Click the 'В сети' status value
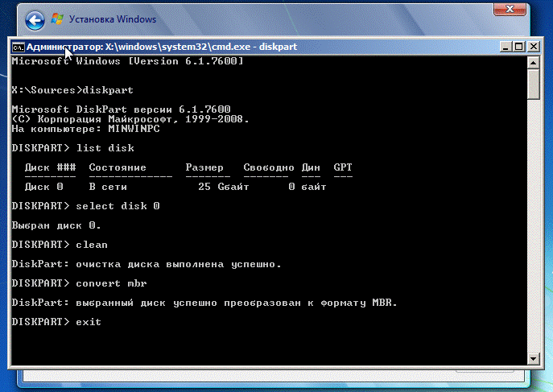 click(x=108, y=187)
